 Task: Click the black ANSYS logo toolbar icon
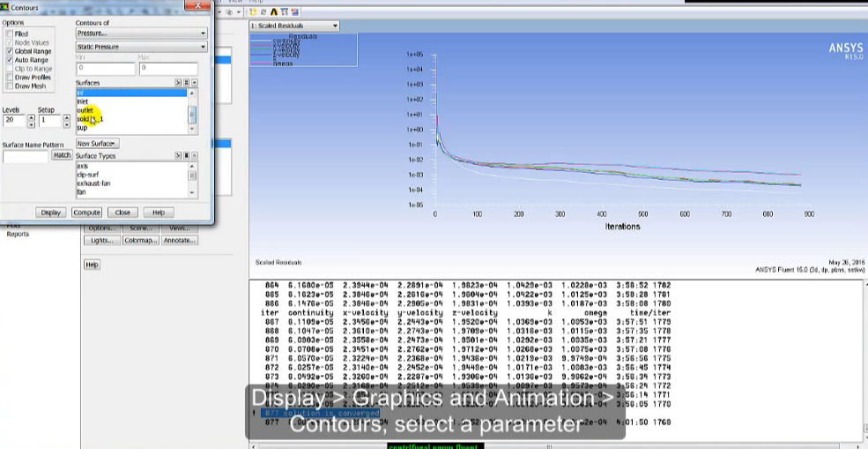click(x=275, y=11)
